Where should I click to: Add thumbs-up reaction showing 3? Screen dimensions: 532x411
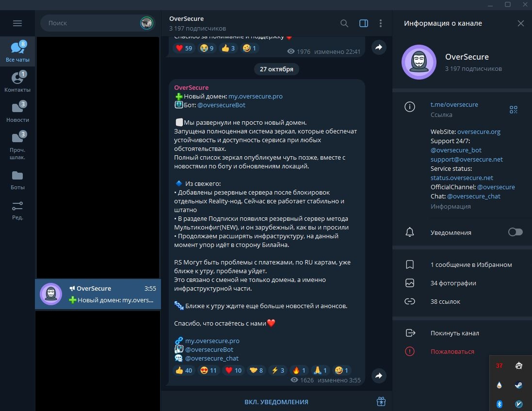pyautogui.click(x=228, y=48)
